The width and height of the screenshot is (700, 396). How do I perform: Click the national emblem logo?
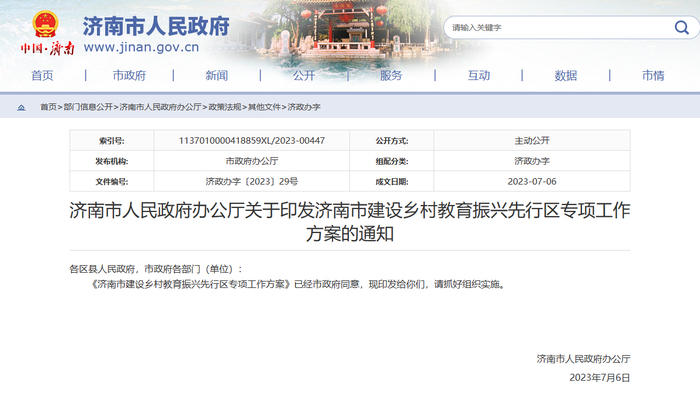point(46,24)
